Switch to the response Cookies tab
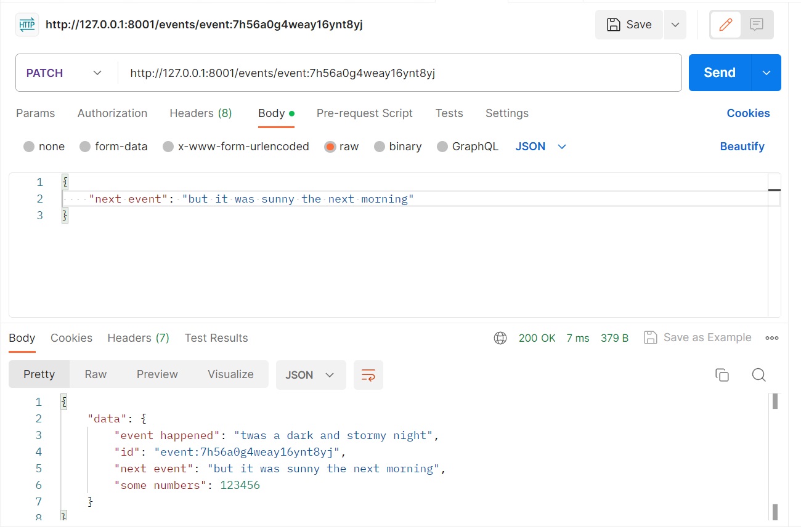The width and height of the screenshot is (801, 532). [x=71, y=338]
